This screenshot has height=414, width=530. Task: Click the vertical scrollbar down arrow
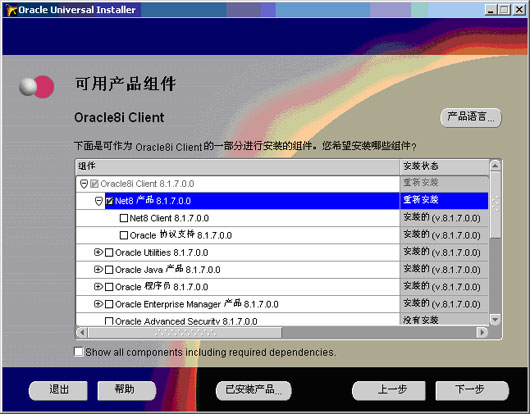coord(495,319)
